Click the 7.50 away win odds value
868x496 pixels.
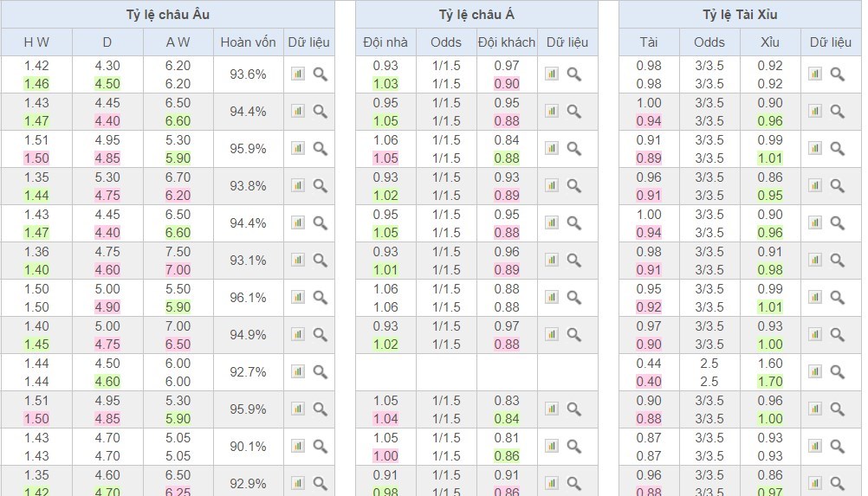click(177, 252)
